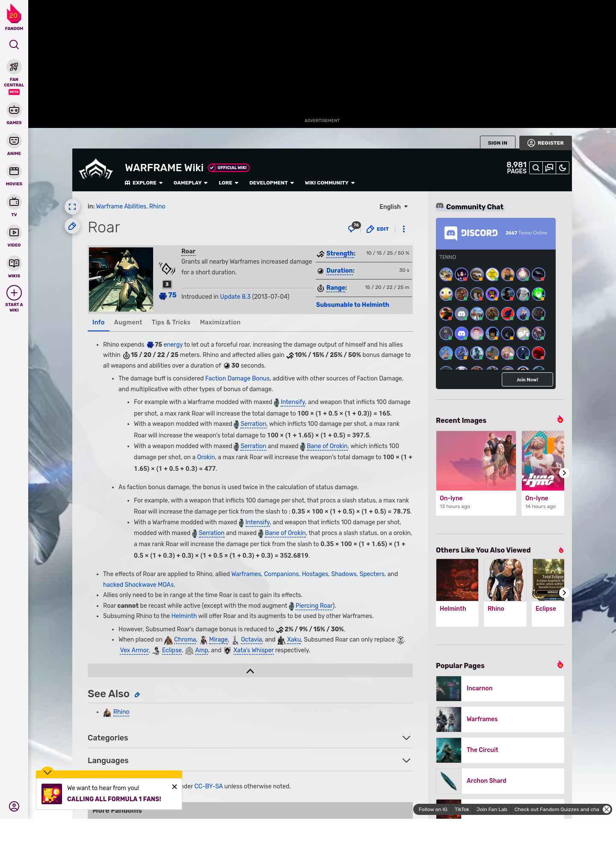616x856 pixels.
Task: Open the Archon Shard popular page
Action: (500, 781)
